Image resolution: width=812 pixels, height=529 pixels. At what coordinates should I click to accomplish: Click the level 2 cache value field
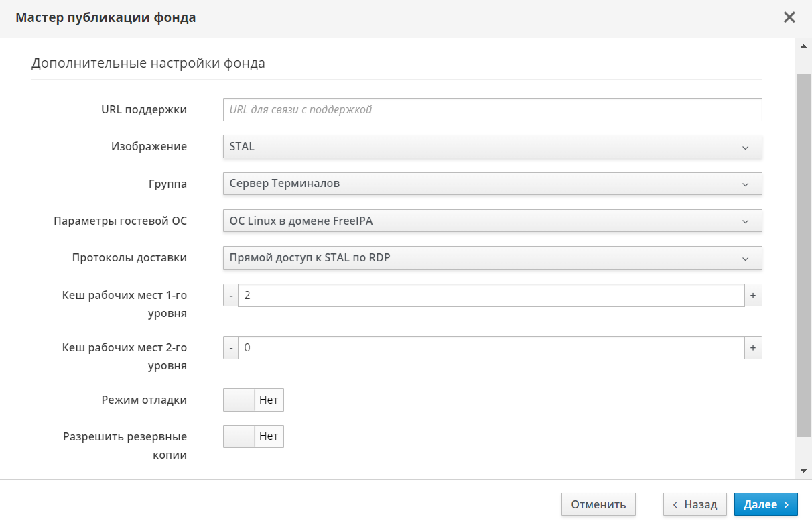point(490,348)
